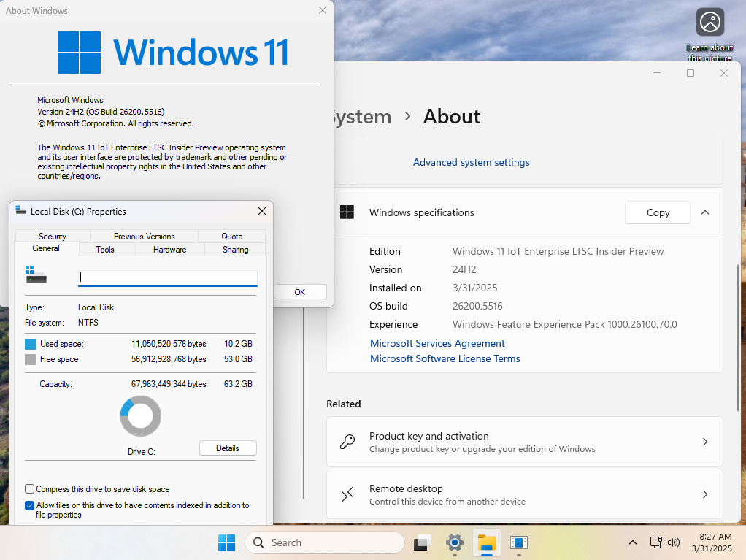The image size is (746, 560).
Task: Open clock showing 8:27 AM
Action: click(712, 542)
